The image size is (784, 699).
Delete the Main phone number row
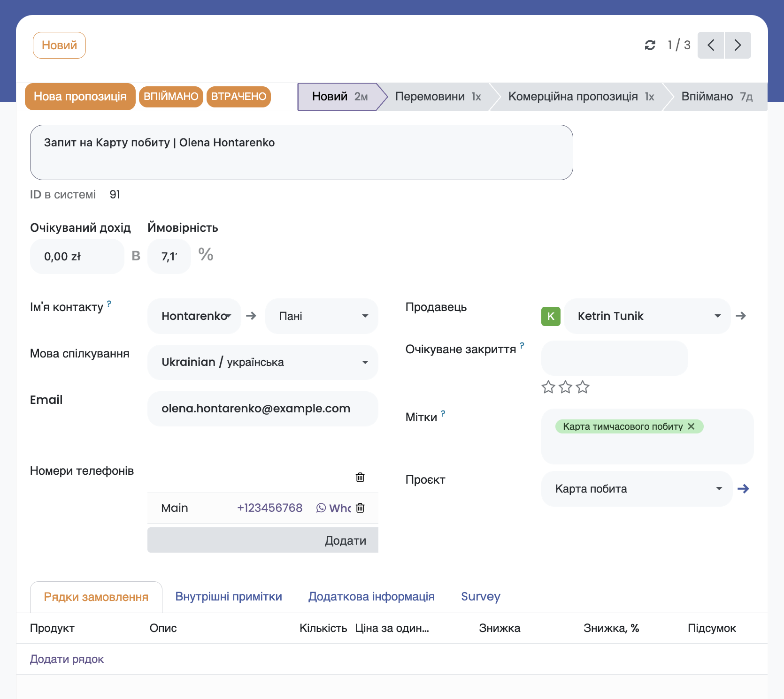coord(360,508)
